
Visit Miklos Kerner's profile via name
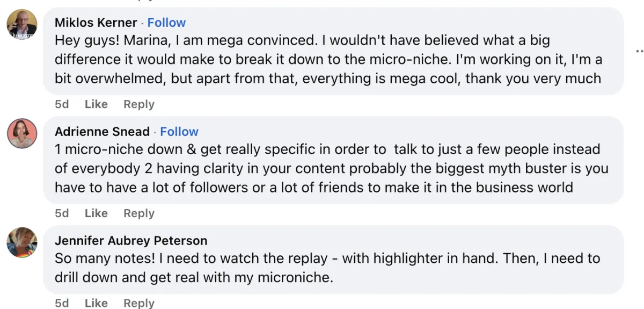coord(96,23)
